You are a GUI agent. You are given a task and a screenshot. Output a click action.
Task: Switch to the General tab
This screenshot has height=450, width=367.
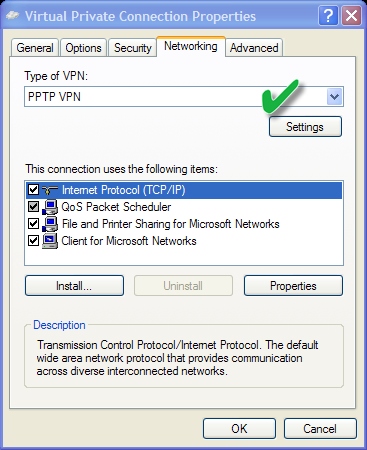pos(35,48)
